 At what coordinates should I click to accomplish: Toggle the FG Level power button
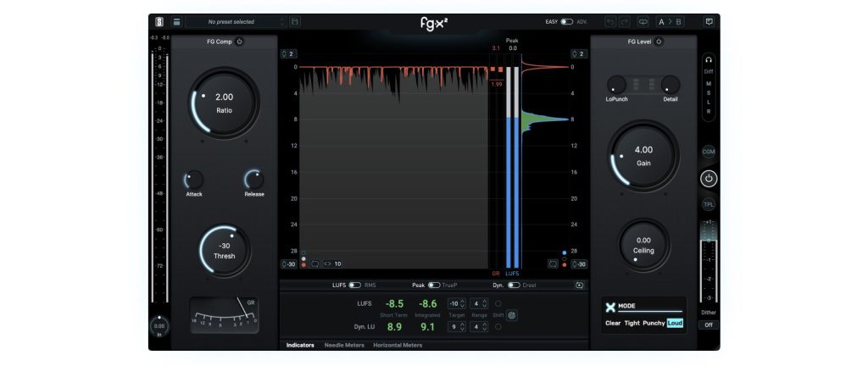(658, 42)
